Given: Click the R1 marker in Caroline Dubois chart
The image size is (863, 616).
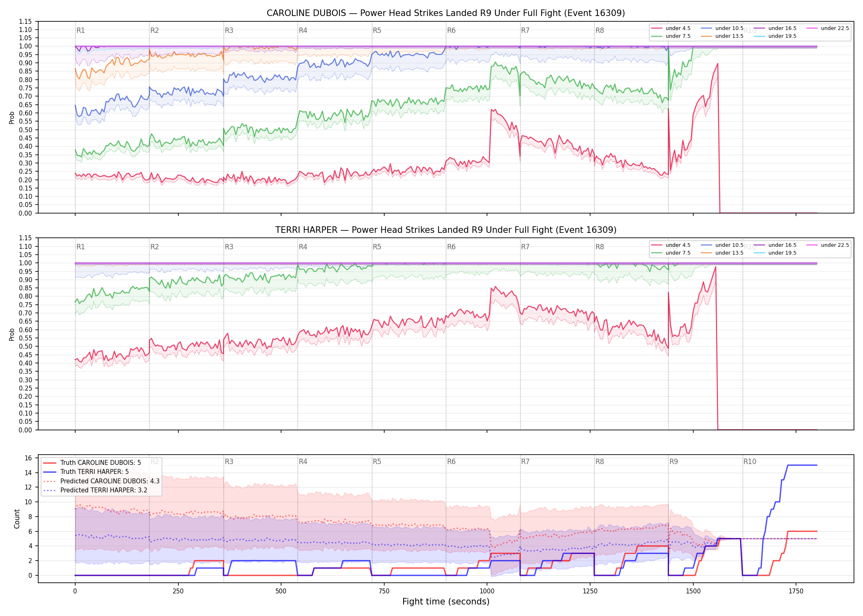Looking at the screenshot, I should pos(81,30).
